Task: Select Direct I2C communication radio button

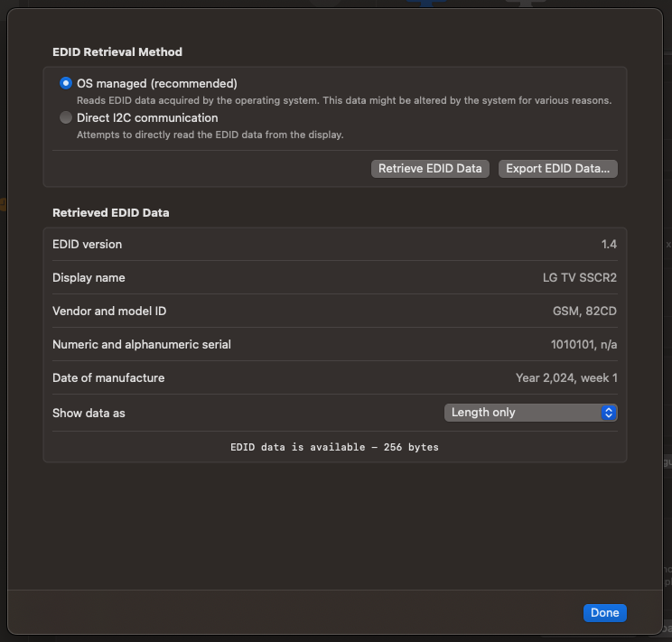Action: (x=66, y=117)
